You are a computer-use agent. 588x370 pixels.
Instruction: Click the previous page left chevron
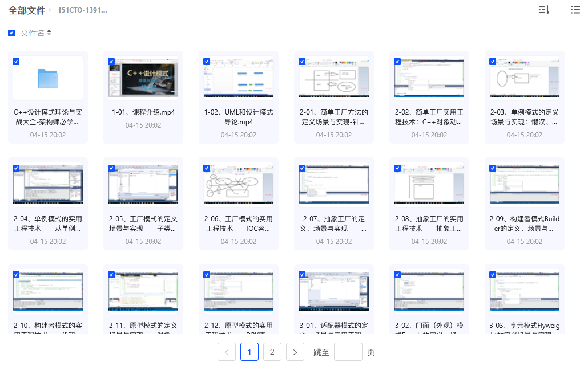pyautogui.click(x=227, y=352)
